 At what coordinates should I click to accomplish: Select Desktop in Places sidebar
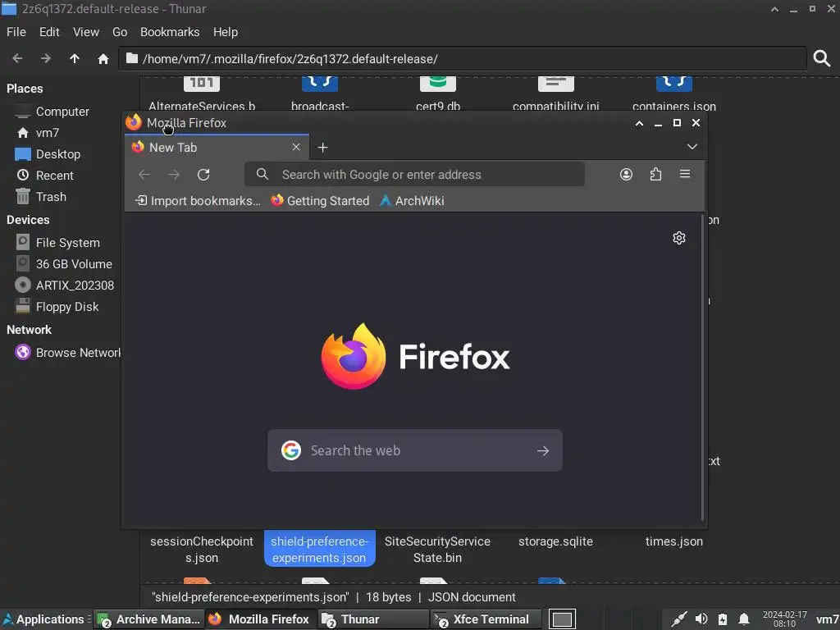tap(58, 154)
